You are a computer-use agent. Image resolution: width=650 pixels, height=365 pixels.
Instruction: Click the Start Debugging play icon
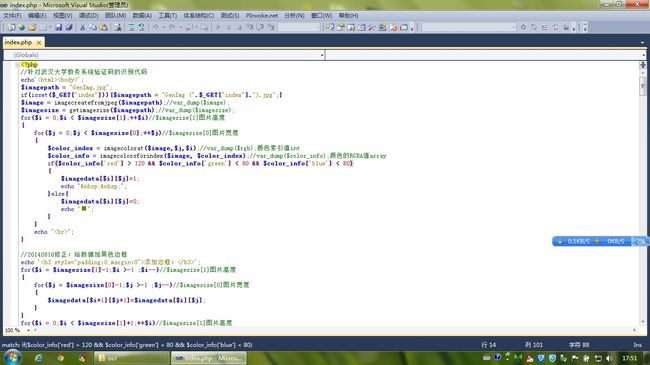(218, 27)
